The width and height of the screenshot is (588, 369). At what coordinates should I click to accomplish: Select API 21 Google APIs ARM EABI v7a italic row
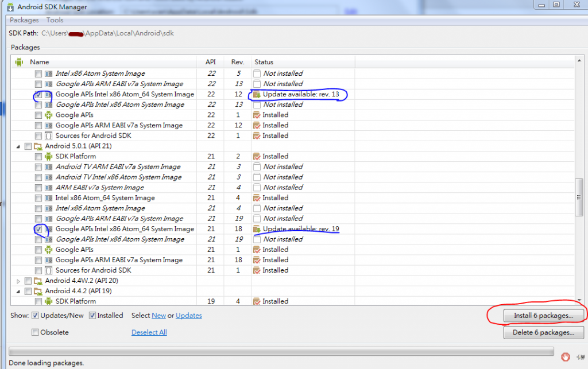coord(119,219)
